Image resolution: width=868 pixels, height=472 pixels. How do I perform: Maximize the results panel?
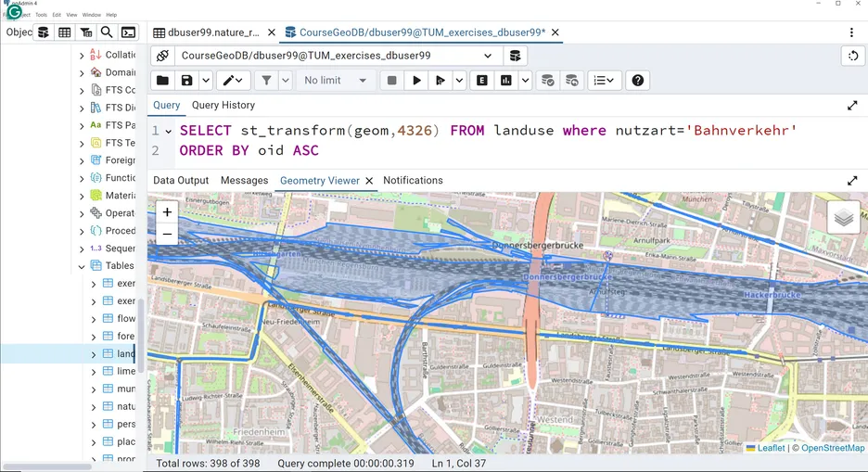click(x=852, y=181)
